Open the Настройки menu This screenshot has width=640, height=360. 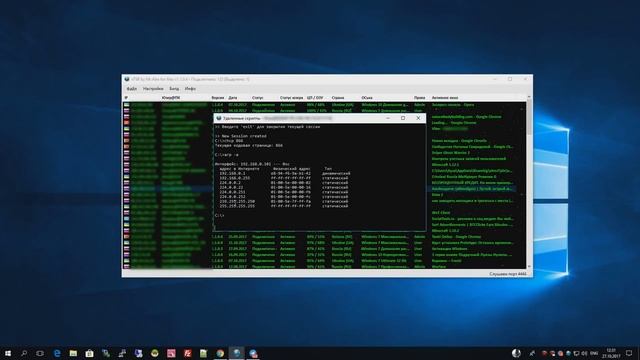tap(153, 89)
